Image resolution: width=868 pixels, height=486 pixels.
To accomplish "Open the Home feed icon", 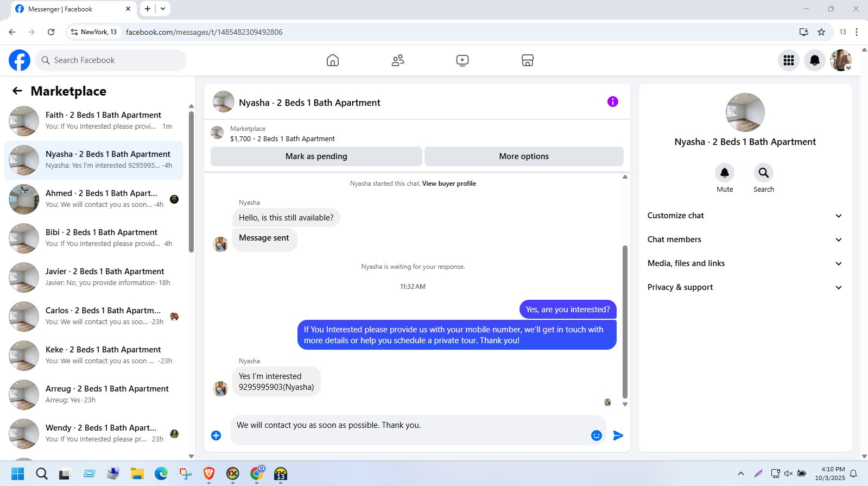I will tap(333, 60).
